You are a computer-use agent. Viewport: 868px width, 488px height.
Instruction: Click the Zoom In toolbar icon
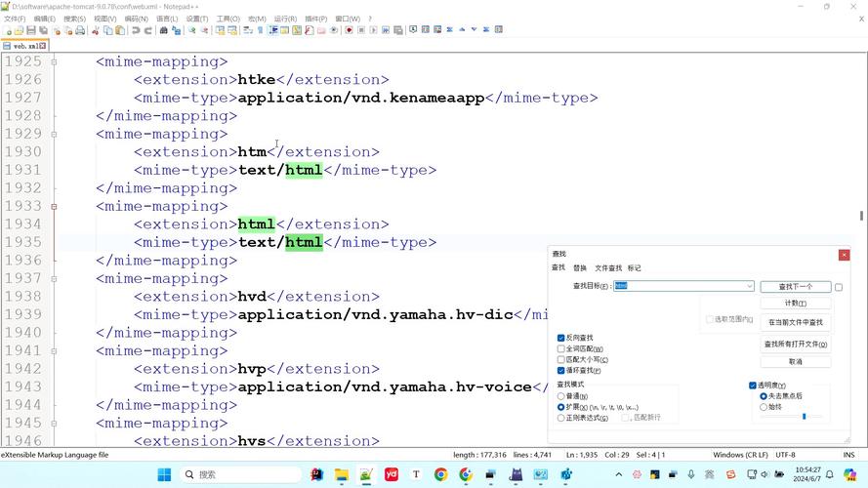[x=192, y=30]
